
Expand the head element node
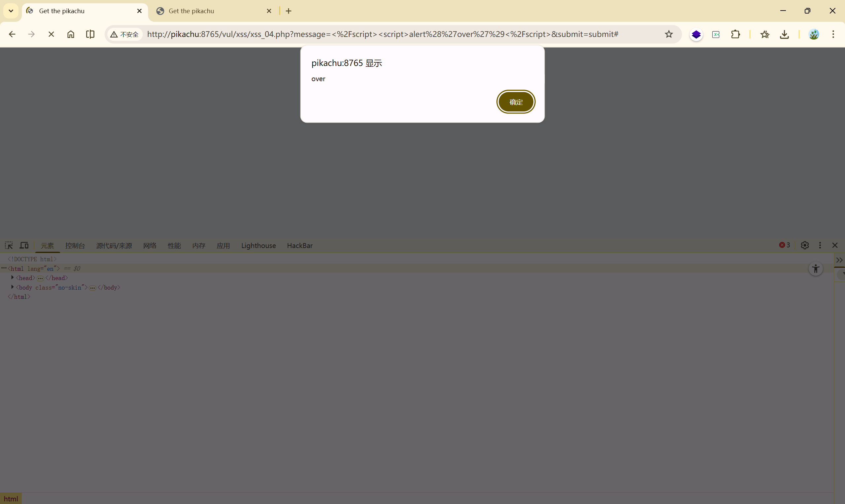(13, 277)
